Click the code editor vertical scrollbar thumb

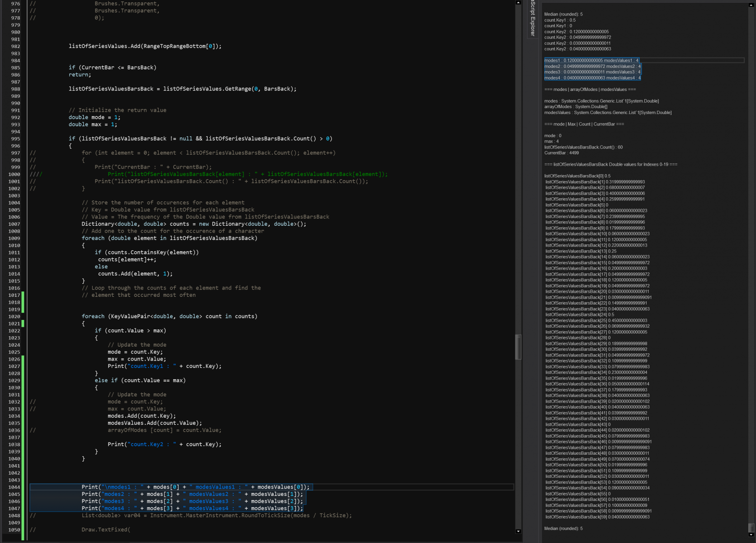tap(518, 347)
